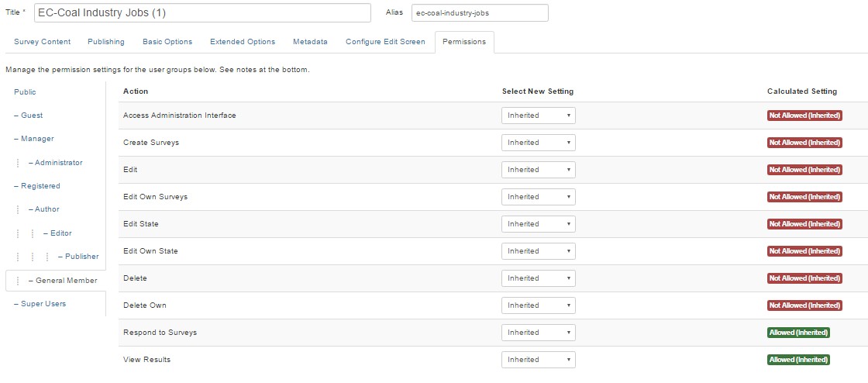The width and height of the screenshot is (868, 383).
Task: Switch to the Publishing tab
Action: coord(105,42)
